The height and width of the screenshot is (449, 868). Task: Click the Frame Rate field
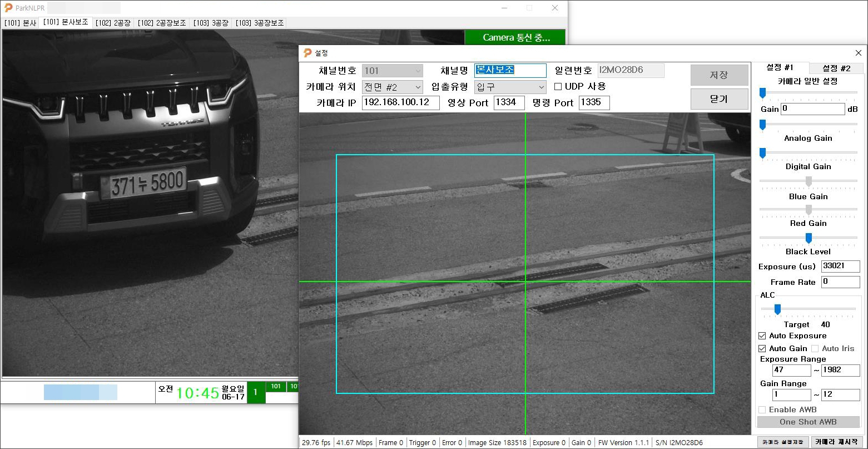coord(841,282)
